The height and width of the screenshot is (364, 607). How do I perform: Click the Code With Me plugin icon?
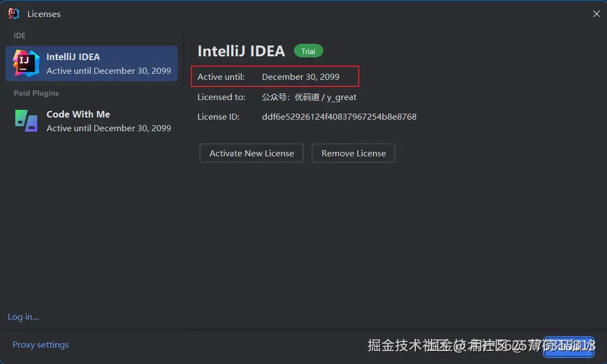pyautogui.click(x=26, y=121)
